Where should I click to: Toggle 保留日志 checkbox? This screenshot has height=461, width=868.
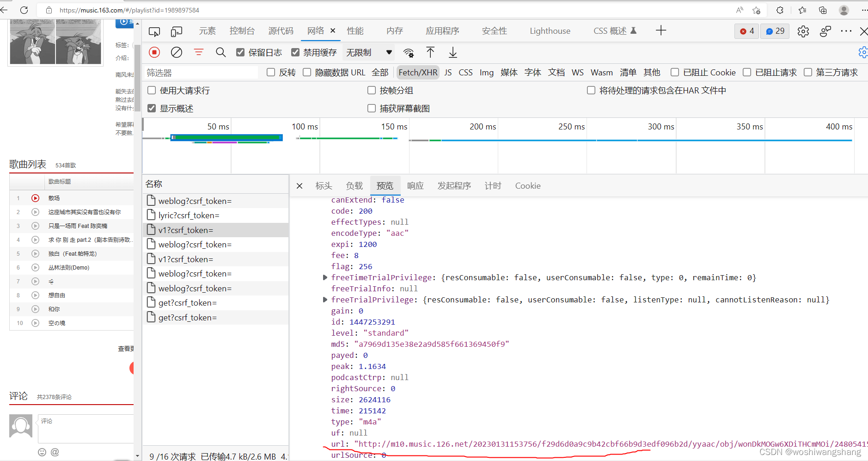click(240, 52)
